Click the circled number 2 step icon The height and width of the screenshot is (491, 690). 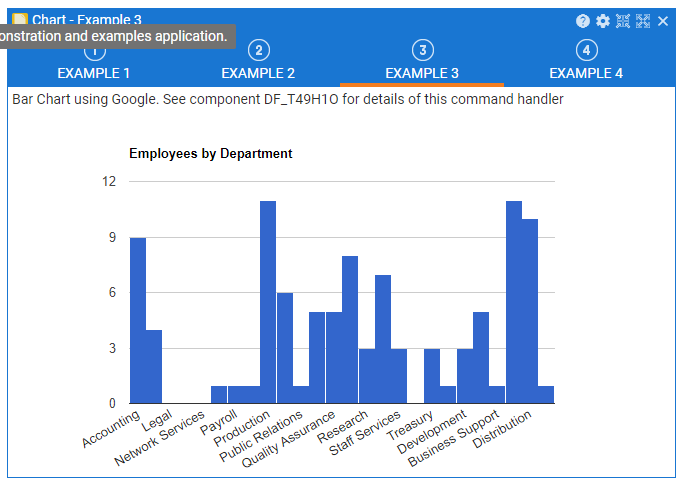pos(258,51)
